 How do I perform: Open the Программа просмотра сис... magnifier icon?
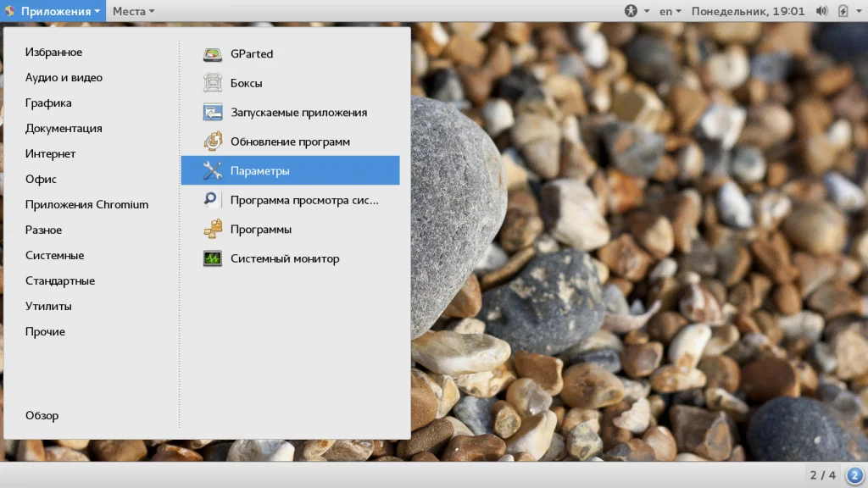point(210,199)
